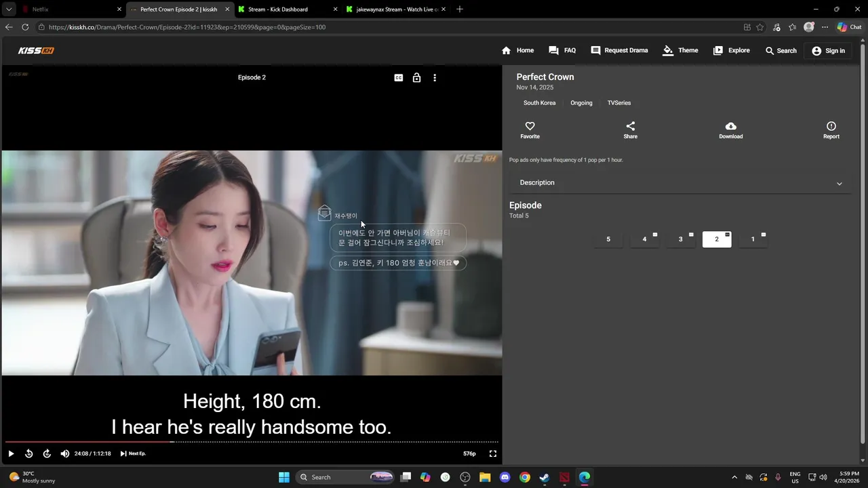Share this drama
The width and height of the screenshot is (868, 488).
click(630, 130)
